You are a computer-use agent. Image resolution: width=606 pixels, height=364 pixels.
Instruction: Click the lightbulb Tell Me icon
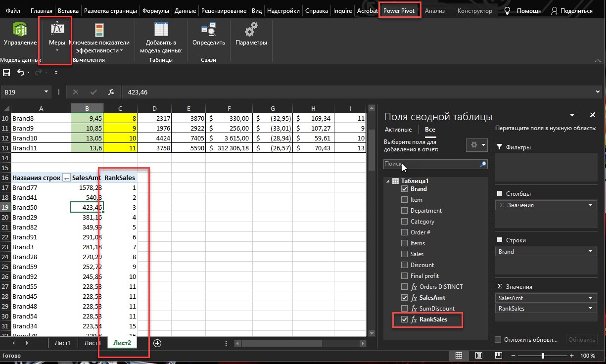[x=507, y=10]
